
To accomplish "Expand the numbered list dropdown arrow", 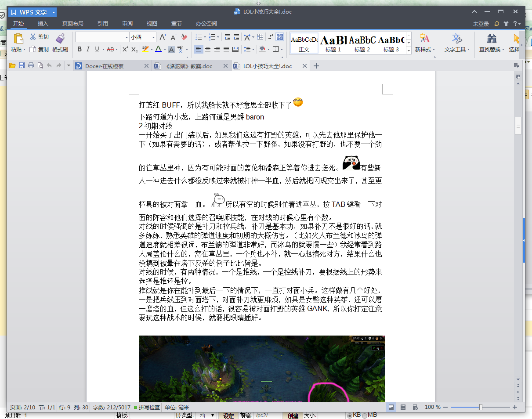I will click(x=218, y=37).
